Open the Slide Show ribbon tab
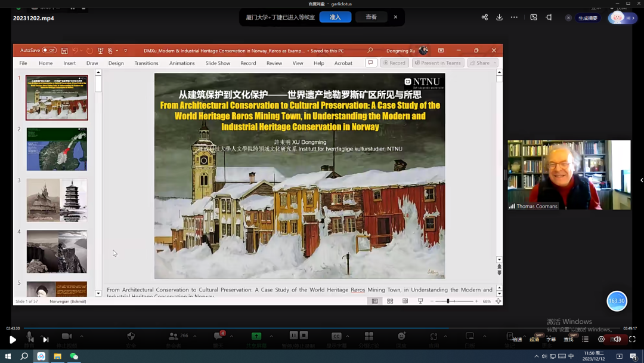The image size is (644, 363). (x=218, y=63)
